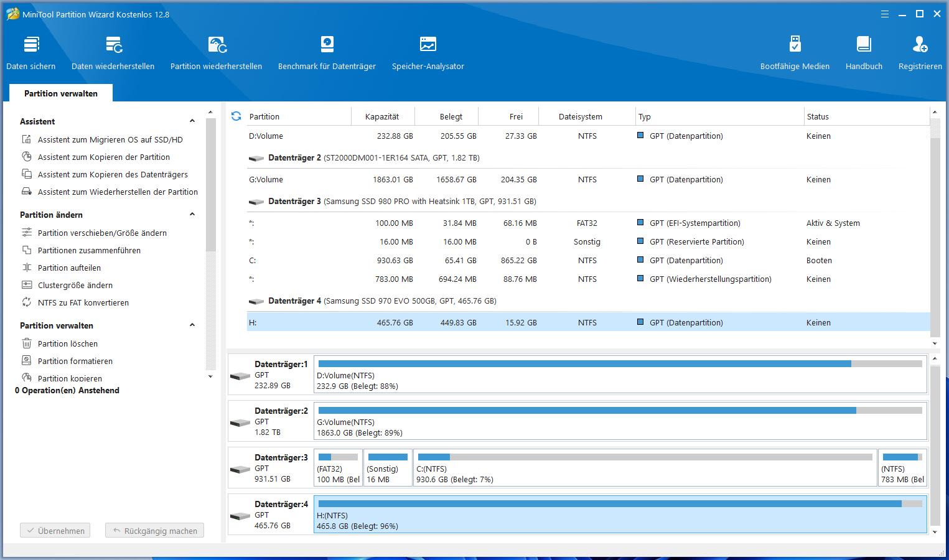Select the C: partition row
Viewport: 949px width, 560px height.
(x=589, y=261)
